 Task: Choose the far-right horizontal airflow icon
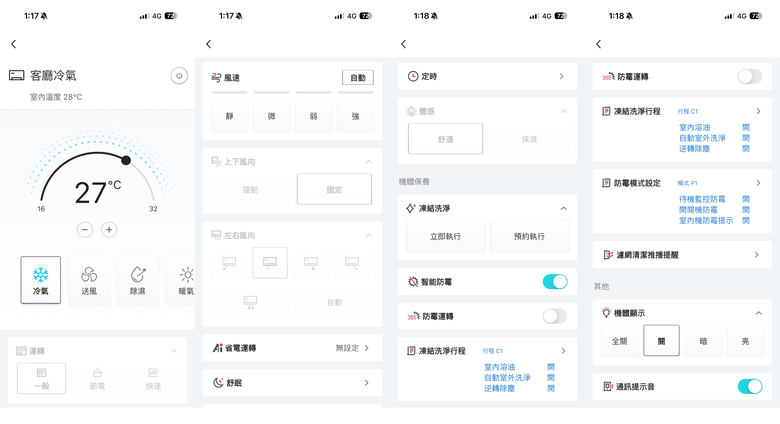pyautogui.click(x=352, y=263)
